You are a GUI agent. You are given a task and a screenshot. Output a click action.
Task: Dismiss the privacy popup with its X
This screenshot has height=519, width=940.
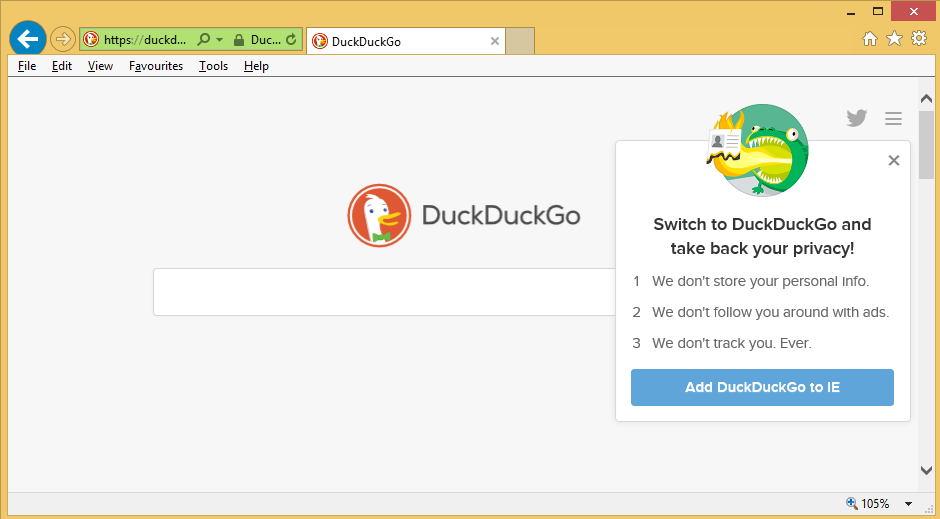pyautogui.click(x=894, y=160)
